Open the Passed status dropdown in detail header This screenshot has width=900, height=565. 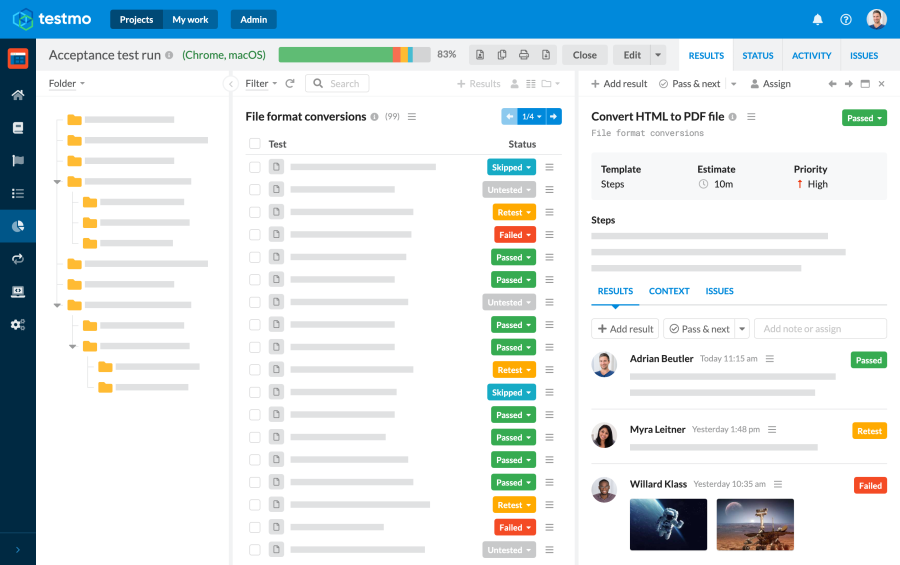864,118
